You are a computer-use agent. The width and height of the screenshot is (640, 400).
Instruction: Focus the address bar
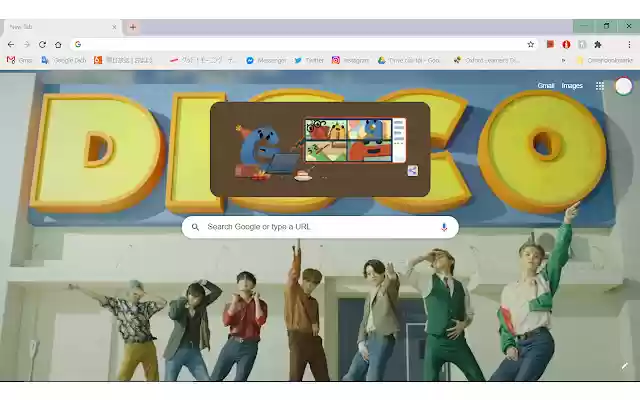pyautogui.click(x=302, y=44)
